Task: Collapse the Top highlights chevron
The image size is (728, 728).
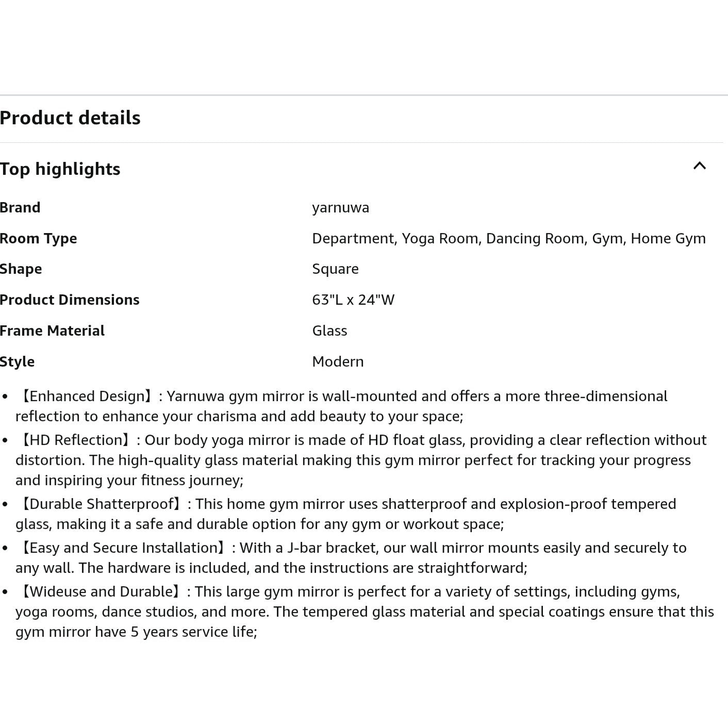Action: [699, 166]
